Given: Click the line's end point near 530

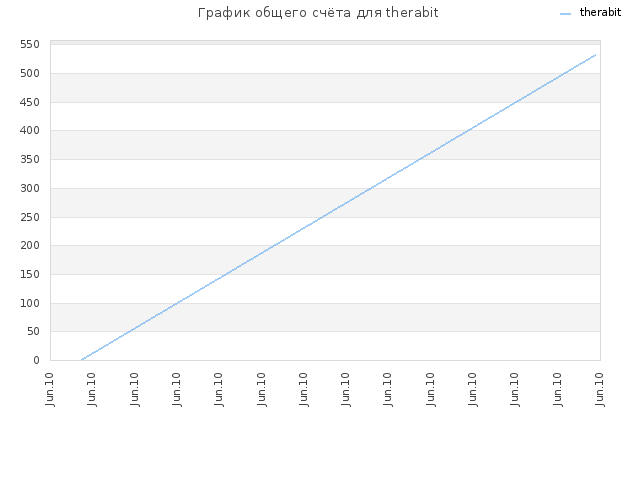Looking at the screenshot, I should [596, 54].
